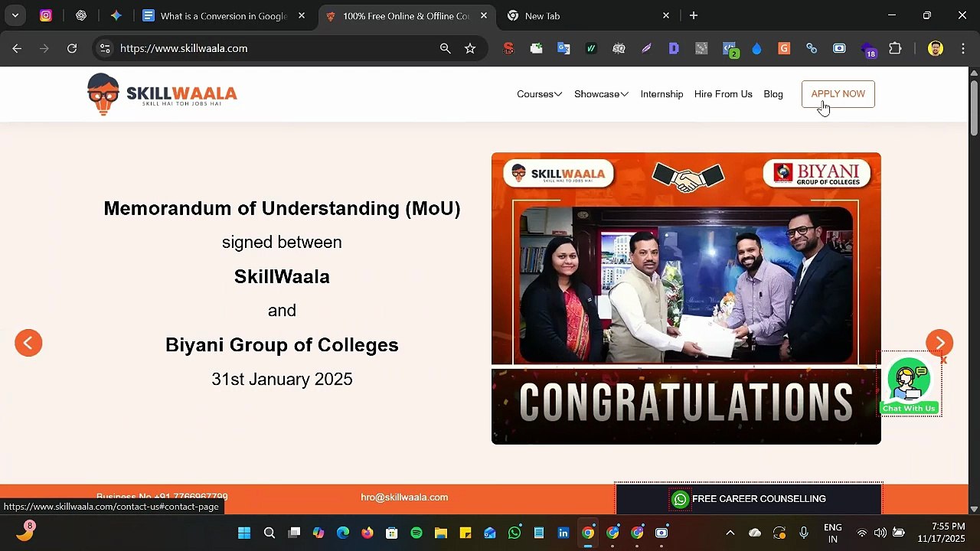Screen dimensions: 980x551
Task: Open the Internship page
Action: [x=661, y=94]
